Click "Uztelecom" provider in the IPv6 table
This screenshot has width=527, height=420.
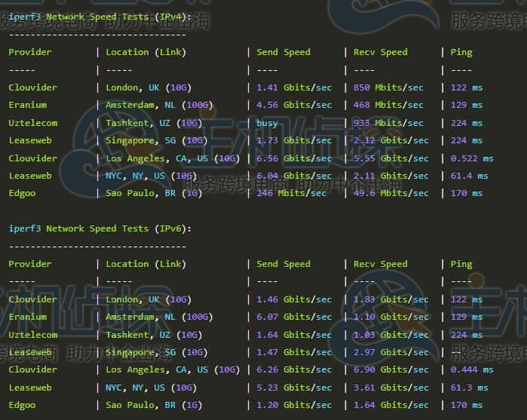pyautogui.click(x=33, y=335)
